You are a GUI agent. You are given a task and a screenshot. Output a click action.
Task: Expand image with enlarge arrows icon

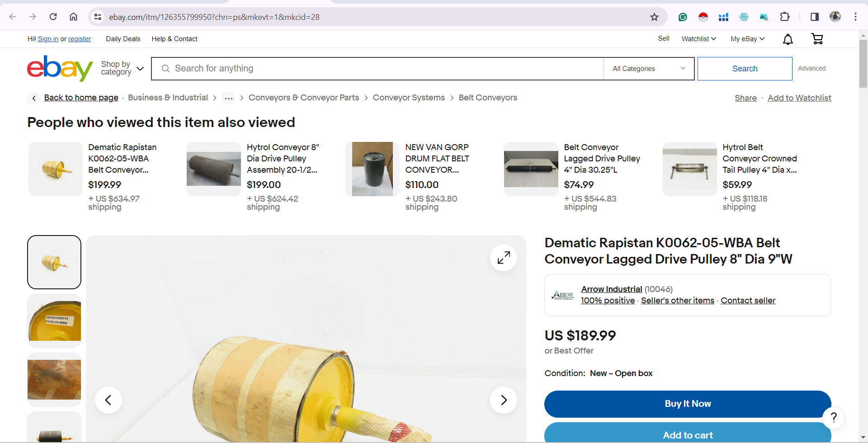tap(504, 258)
